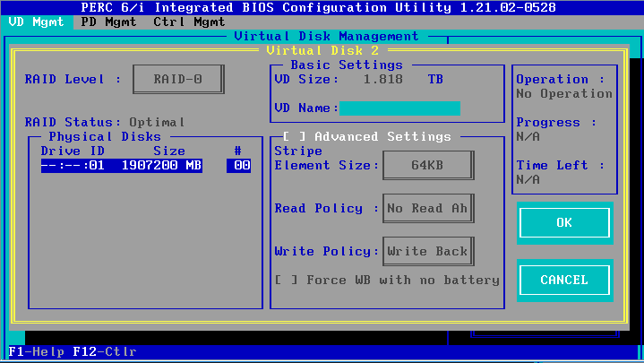Select physical disk row --:--:01 1907200 MB

(x=122, y=165)
